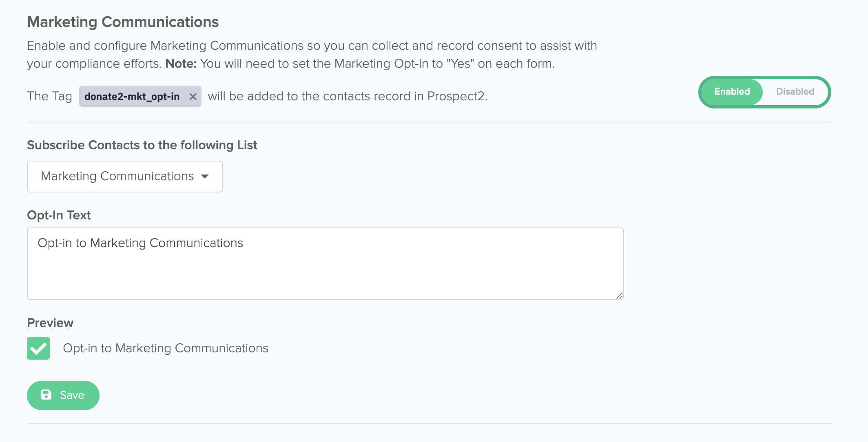This screenshot has width=868, height=442.
Task: Open the Marketing Communications list dropdown
Action: pos(124,177)
